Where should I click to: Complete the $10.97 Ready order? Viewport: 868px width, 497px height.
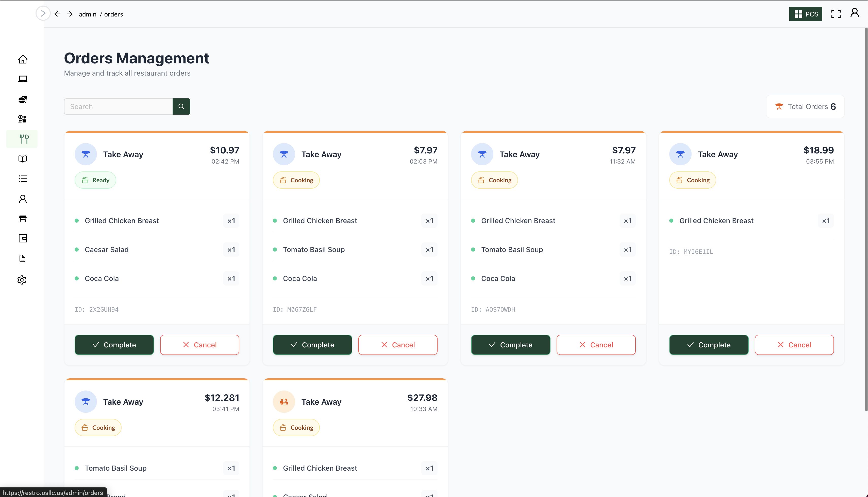point(114,345)
